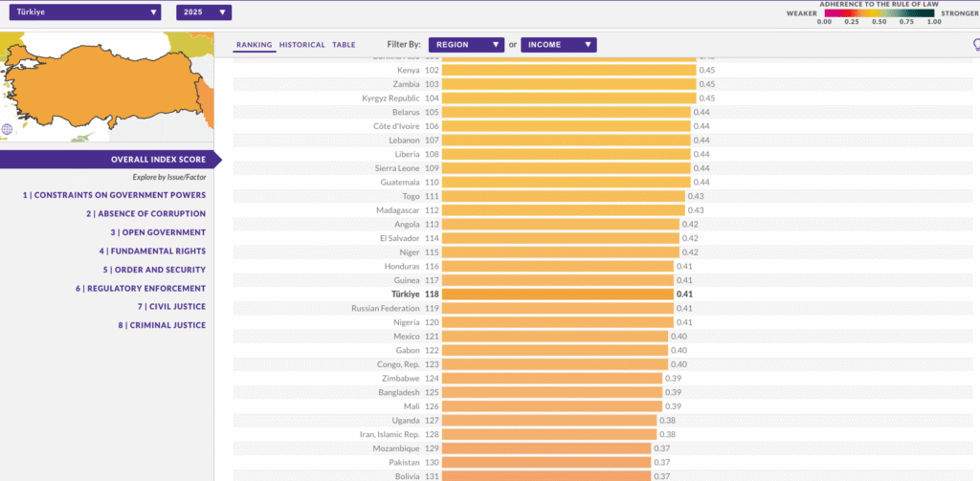Screen dimensions: 980x481
Task: Select the Overall Index Score heading
Action: coord(156,160)
